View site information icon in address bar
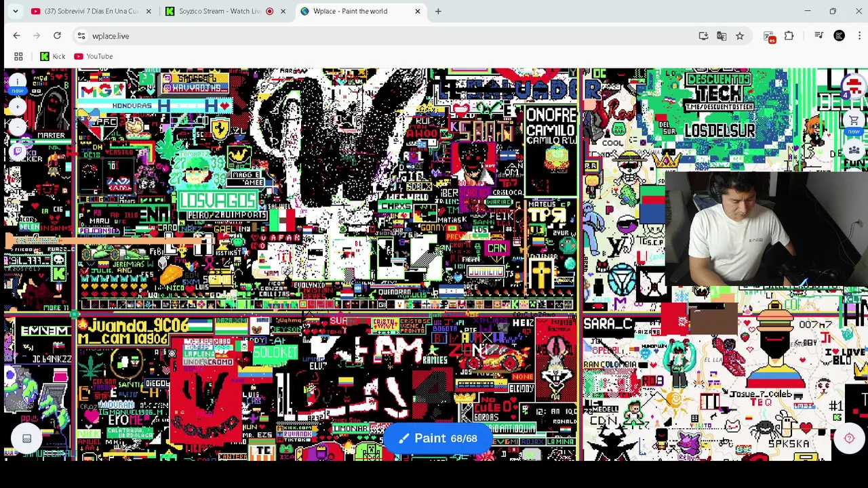 coord(81,36)
